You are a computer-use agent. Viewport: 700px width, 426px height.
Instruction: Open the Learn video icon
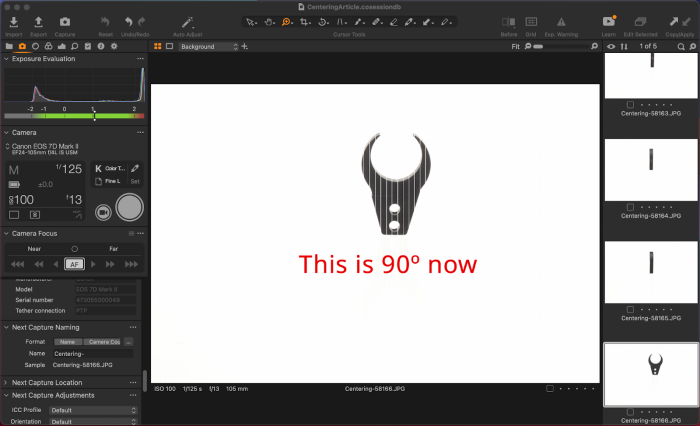point(609,21)
